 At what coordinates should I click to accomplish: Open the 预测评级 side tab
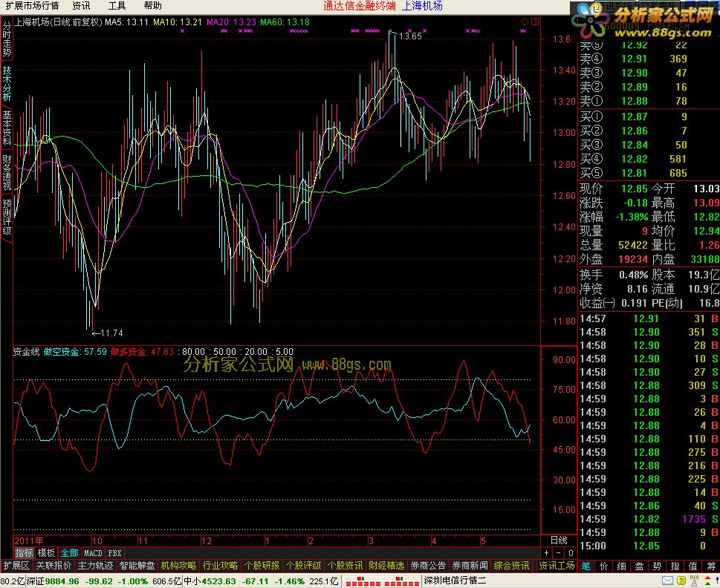click(x=7, y=216)
